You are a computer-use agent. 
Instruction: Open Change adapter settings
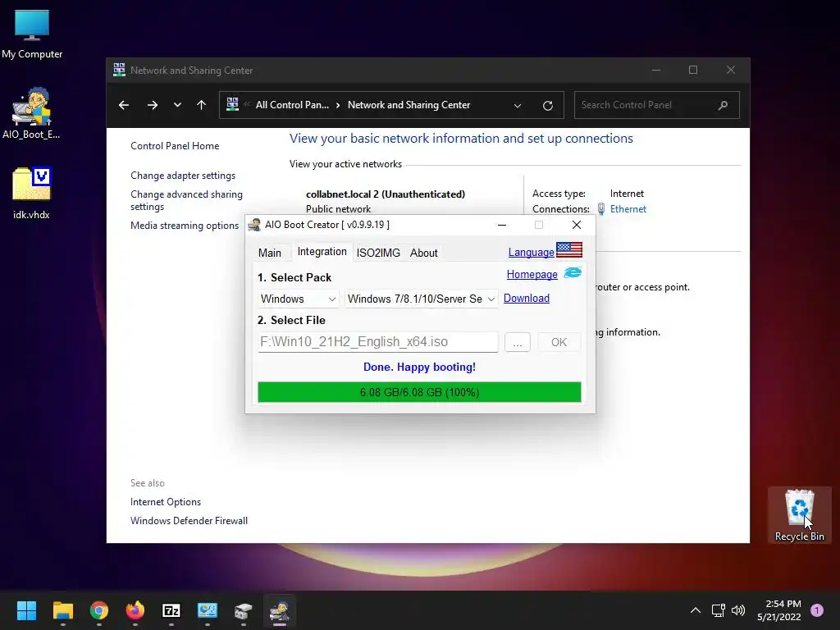coord(183,176)
